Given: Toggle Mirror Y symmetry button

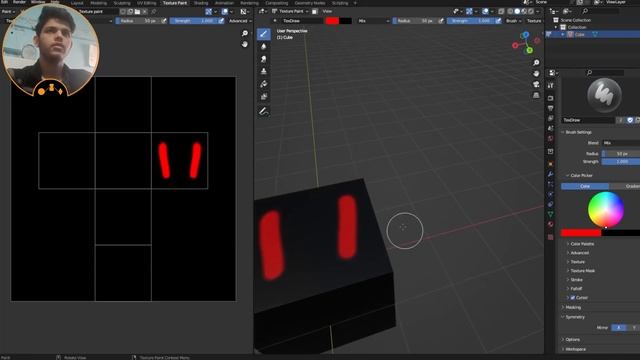Looking at the screenshot, I should 633,328.
